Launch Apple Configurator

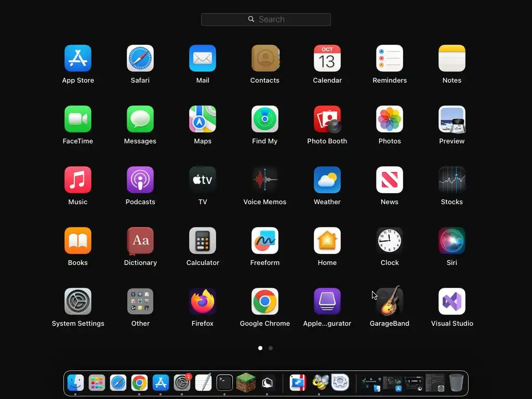coord(327,301)
